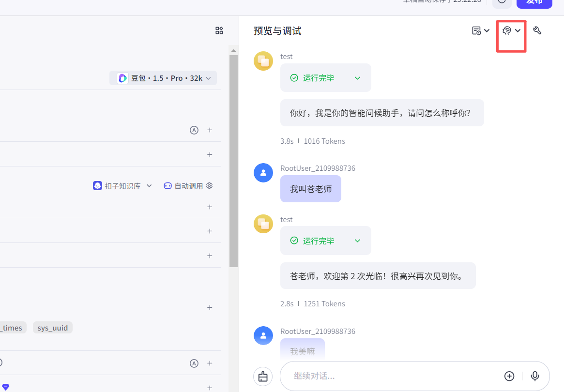564x392 pixels.
Task: Open the chevron beside the brain icon
Action: (x=518, y=30)
